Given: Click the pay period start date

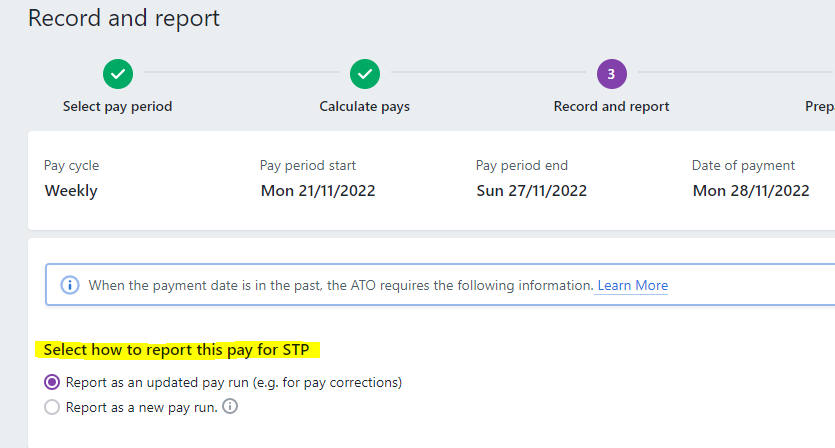Looking at the screenshot, I should tap(318, 190).
